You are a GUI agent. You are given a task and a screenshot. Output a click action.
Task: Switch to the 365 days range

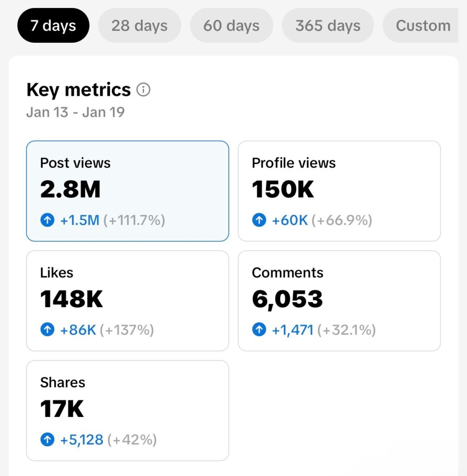(x=328, y=26)
